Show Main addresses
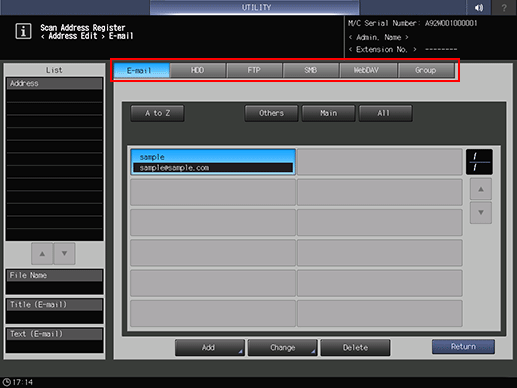 click(328, 113)
